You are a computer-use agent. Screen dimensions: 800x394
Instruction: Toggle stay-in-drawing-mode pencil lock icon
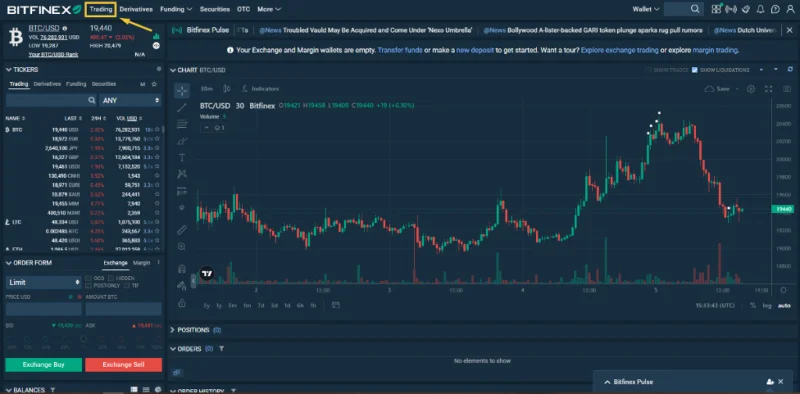coord(182,285)
